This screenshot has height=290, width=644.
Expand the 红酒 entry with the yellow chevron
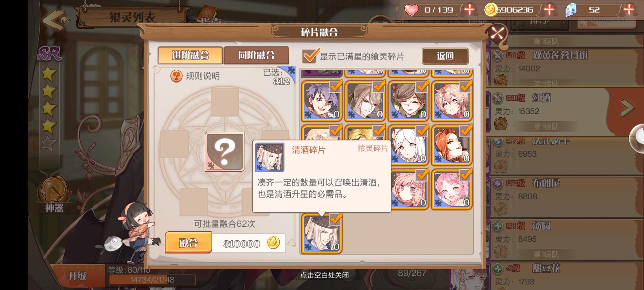point(627,108)
